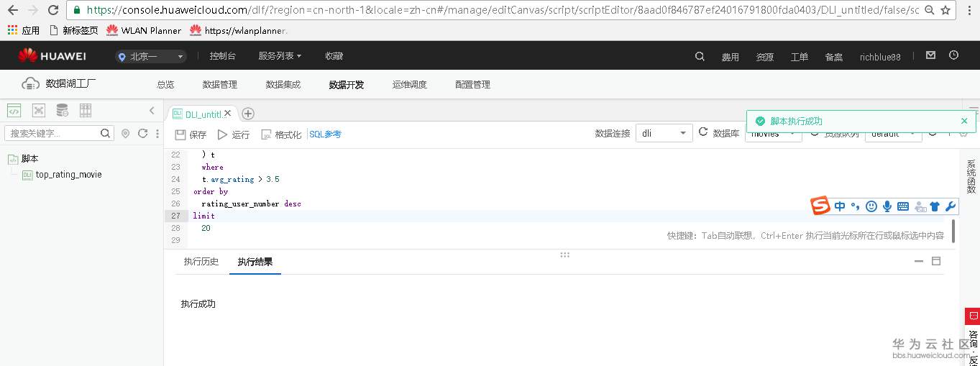The width and height of the screenshot is (980, 366).
Task: Expand the 服务列表 dropdown
Action: (280, 56)
